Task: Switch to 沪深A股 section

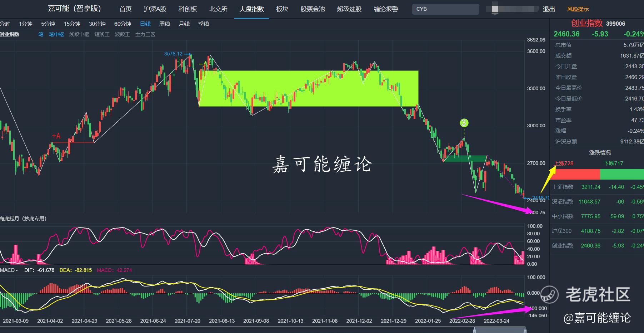Action: coord(155,9)
